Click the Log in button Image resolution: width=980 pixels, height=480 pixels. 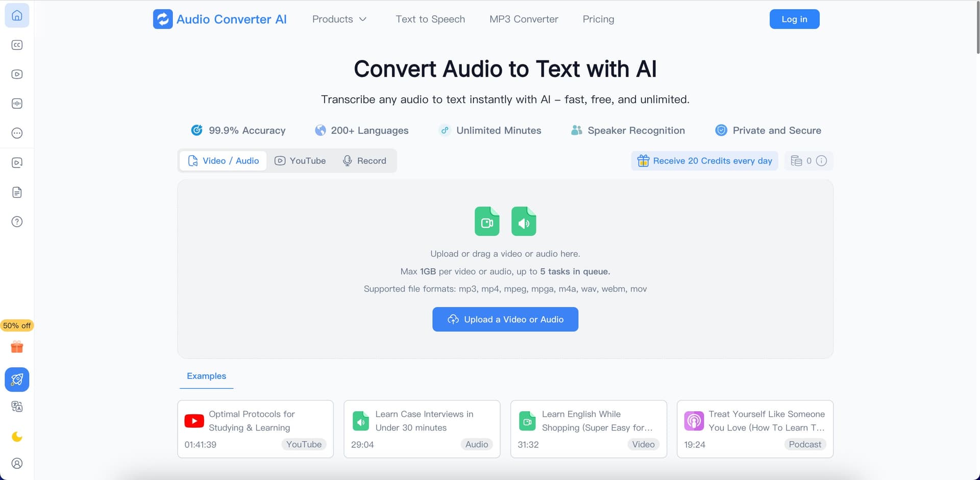coord(794,19)
